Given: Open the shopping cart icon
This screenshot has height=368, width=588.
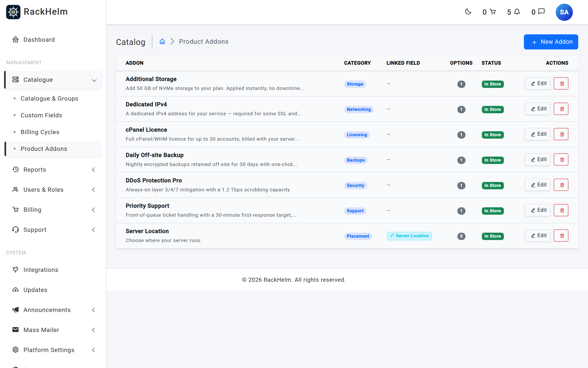Looking at the screenshot, I should pyautogui.click(x=492, y=12).
